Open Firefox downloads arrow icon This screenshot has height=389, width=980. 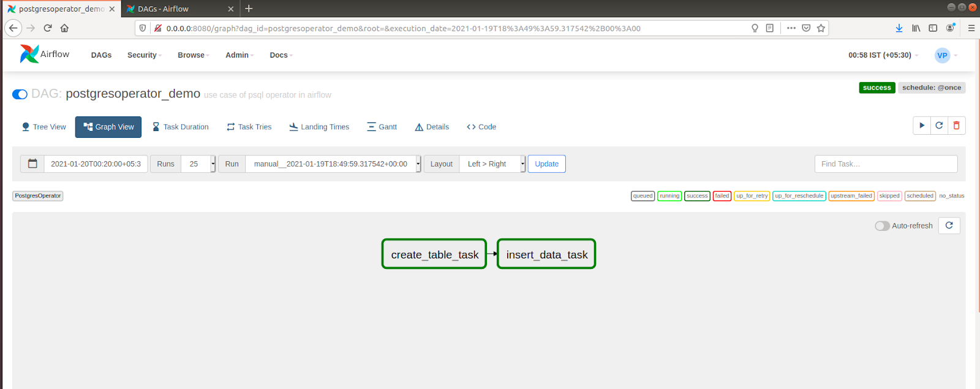899,28
